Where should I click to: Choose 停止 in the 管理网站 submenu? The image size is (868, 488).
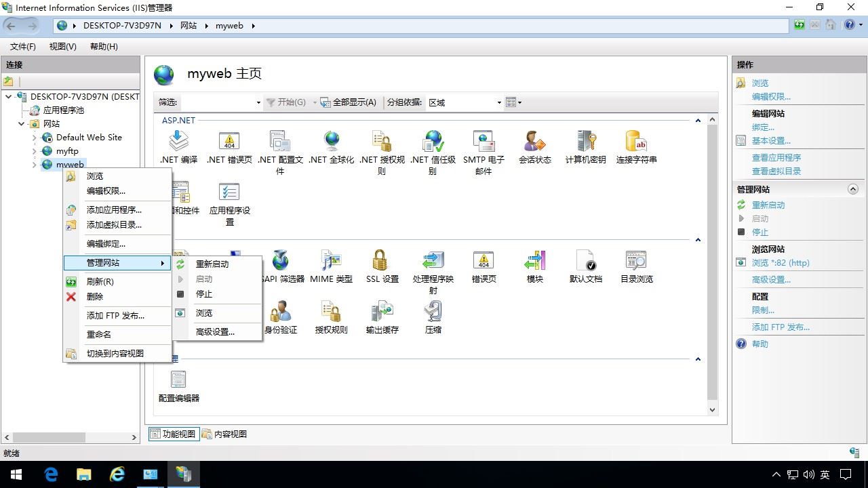pos(217,294)
